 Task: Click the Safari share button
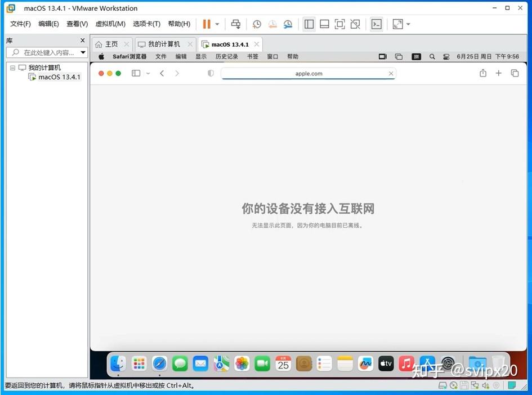click(x=483, y=73)
